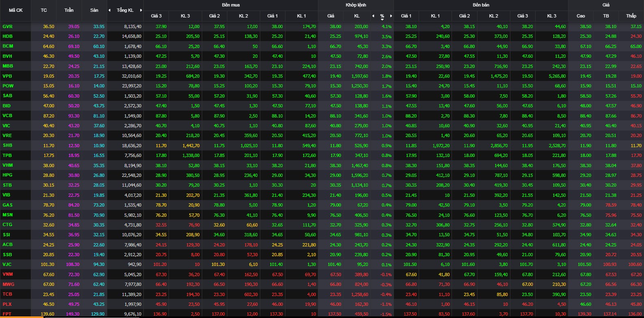This screenshot has width=644, height=318.
Task: Click the TC reference price header
Action: tap(44, 10)
